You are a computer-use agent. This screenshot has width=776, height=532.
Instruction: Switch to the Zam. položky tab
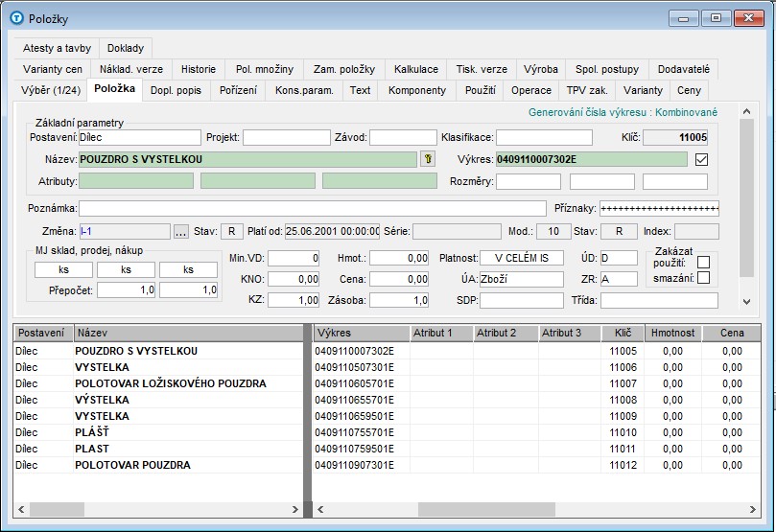pyautogui.click(x=344, y=69)
